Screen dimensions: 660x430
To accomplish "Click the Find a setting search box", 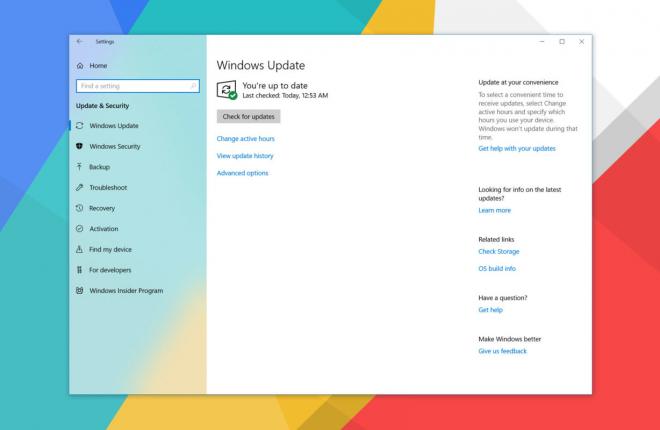I will click(138, 86).
